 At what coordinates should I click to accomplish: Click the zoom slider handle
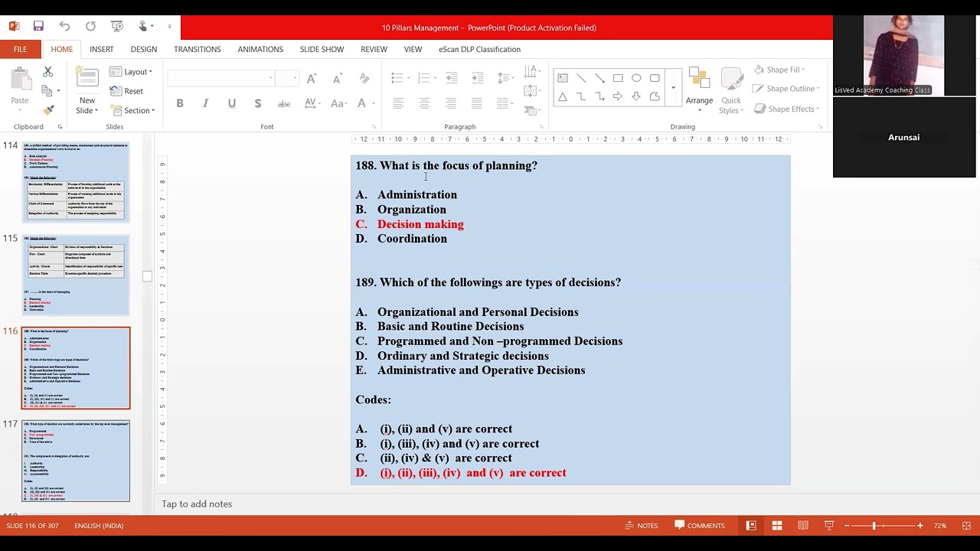coord(874,525)
